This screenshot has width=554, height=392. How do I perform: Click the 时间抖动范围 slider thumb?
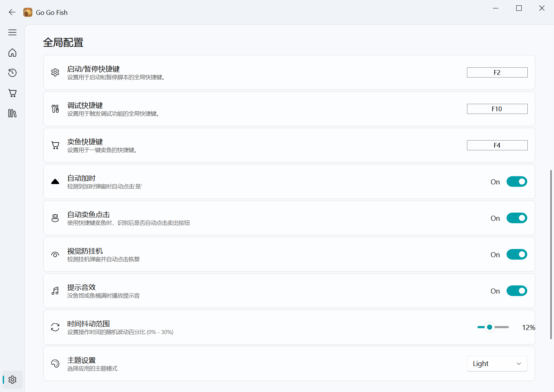click(490, 327)
